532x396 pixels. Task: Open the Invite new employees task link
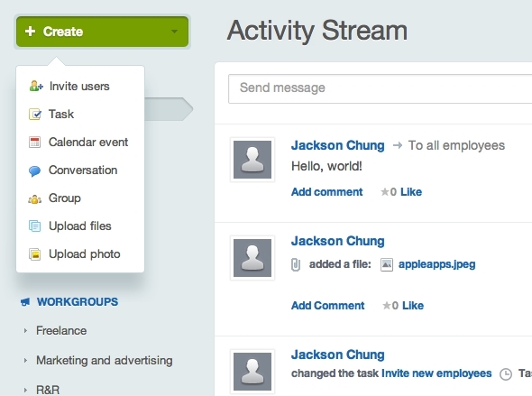point(436,373)
